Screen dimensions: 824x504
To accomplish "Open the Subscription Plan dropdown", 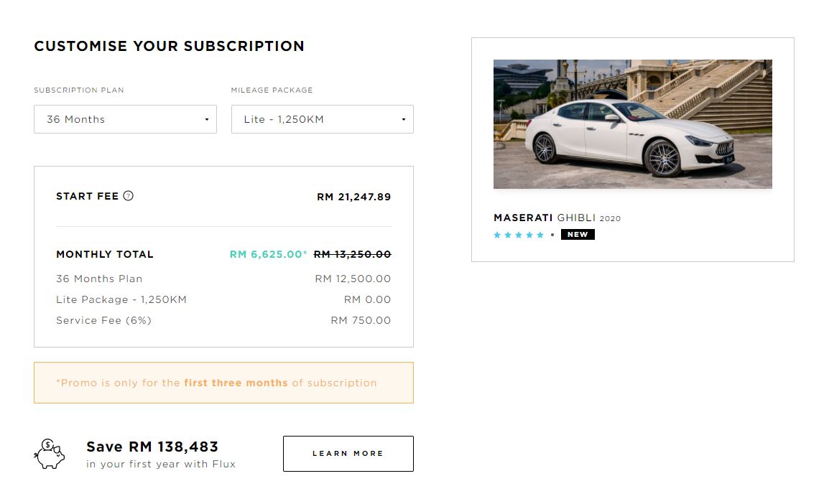I will coord(125,119).
